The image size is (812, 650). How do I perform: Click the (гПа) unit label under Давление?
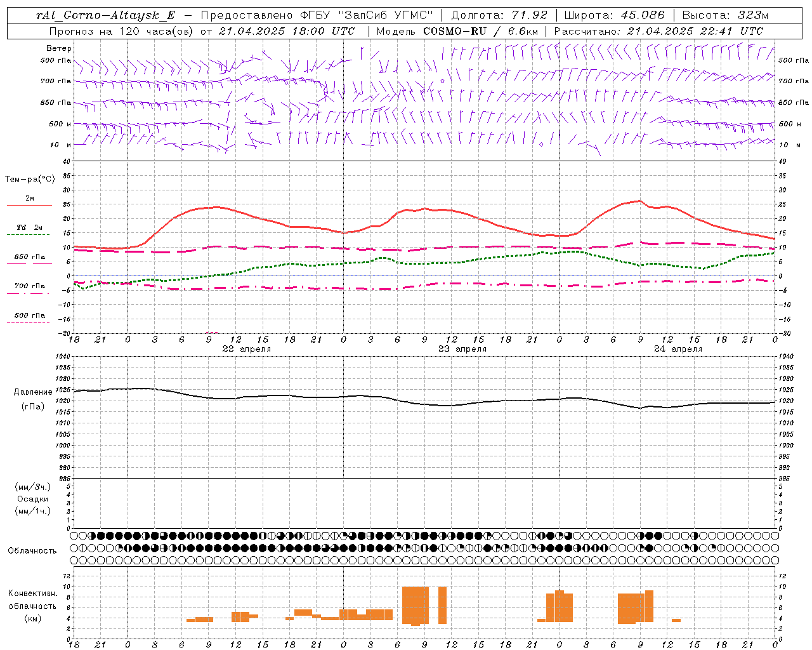point(33,407)
